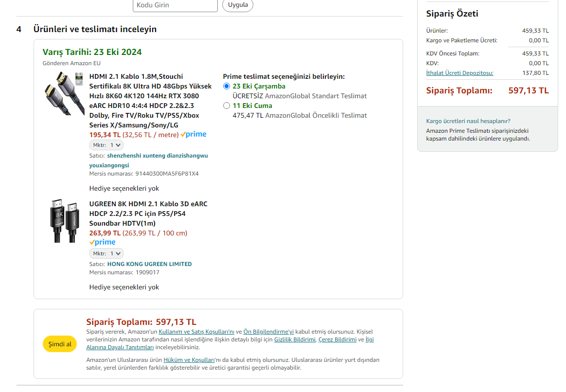566x392 pixels.
Task: Click the Prime badge under the UGREEN cable price
Action: [x=103, y=242]
